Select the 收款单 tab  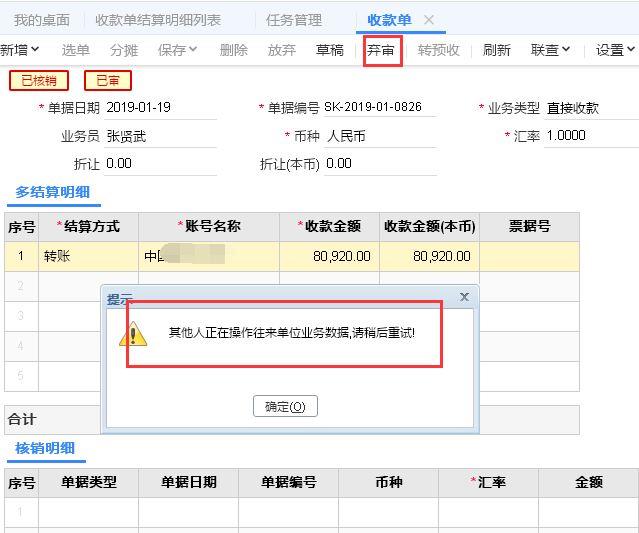389,20
